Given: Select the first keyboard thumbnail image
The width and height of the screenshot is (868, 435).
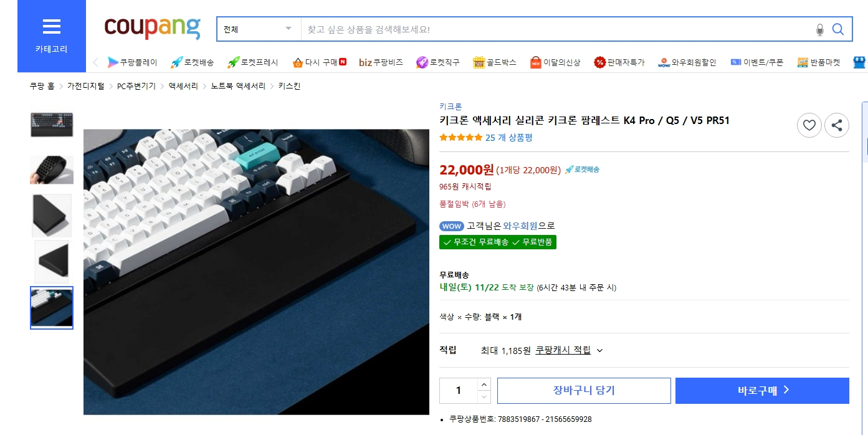Looking at the screenshot, I should (x=52, y=125).
